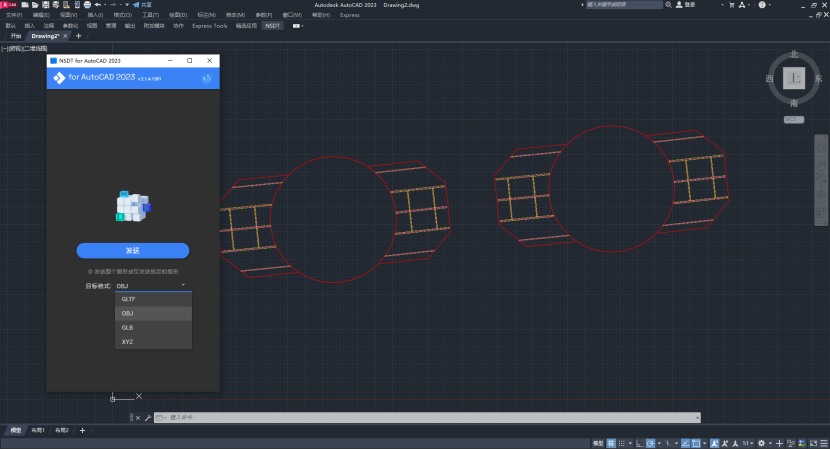Click the clean screen icon in status bar
This screenshot has height=450, width=830.
[x=813, y=444]
